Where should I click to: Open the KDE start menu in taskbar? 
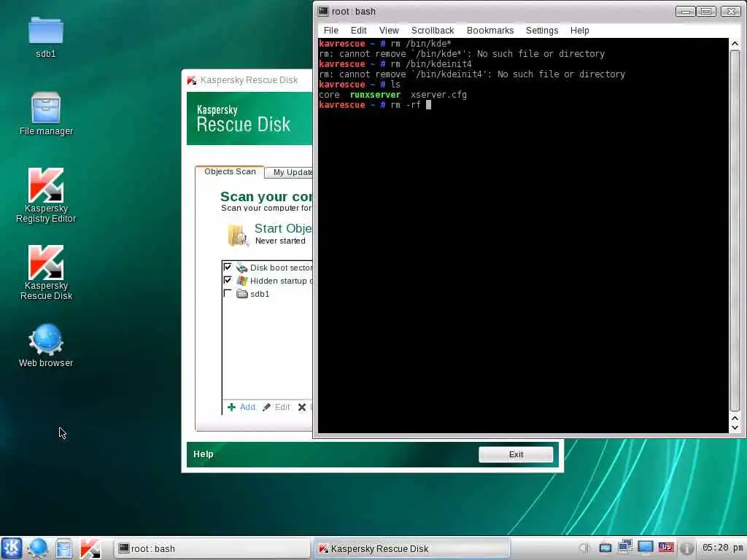tap(12, 548)
